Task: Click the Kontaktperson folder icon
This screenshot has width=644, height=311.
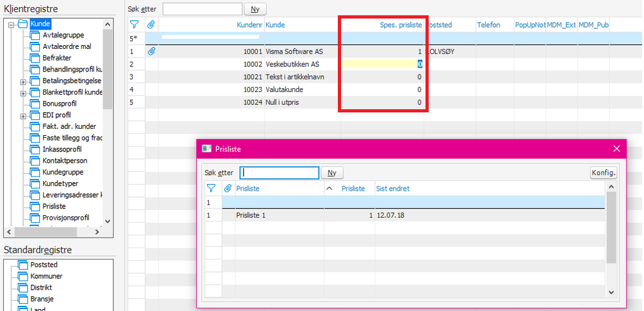Action: pos(35,161)
